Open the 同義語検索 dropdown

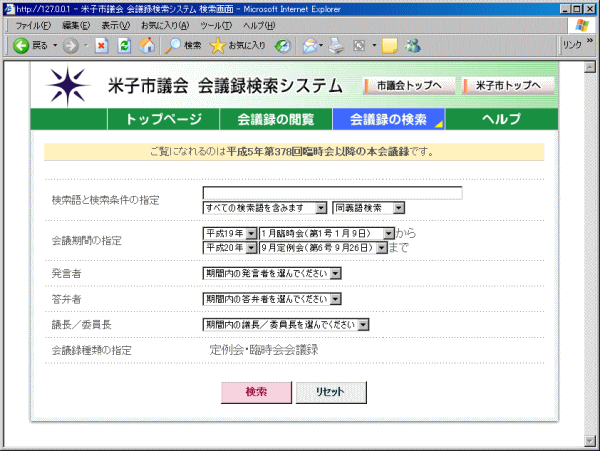369,208
